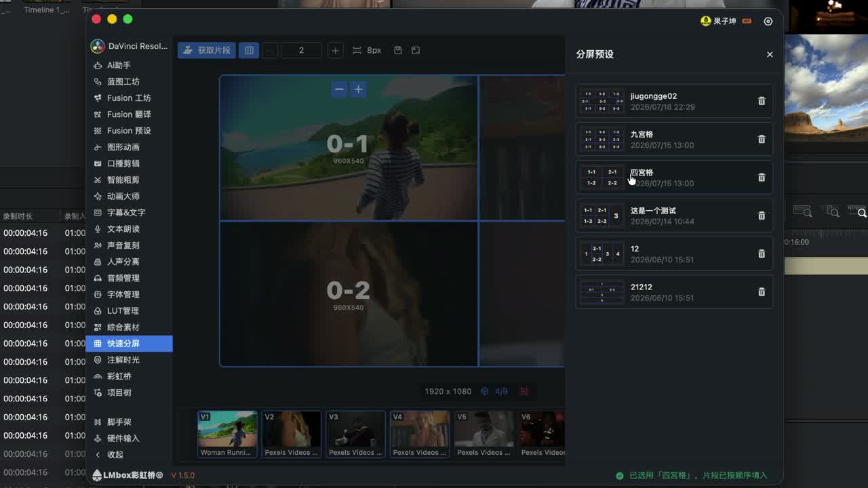868x488 pixels.
Task: Open 彩虹桥 in the sidebar
Action: (x=129, y=376)
